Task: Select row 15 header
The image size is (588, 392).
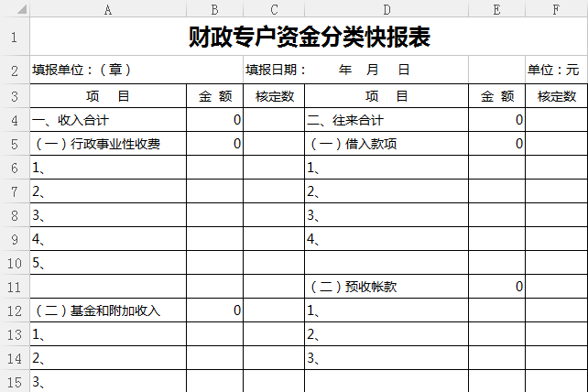Action: [15, 382]
